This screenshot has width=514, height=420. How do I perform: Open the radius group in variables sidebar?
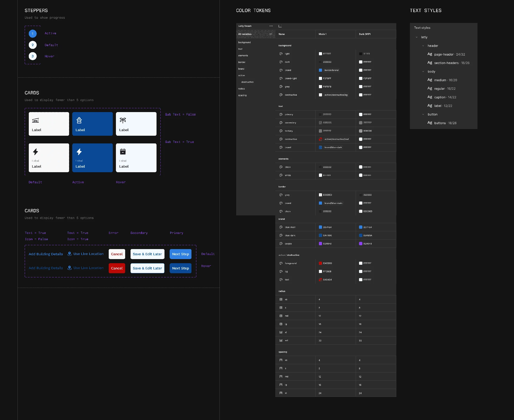pos(241,89)
